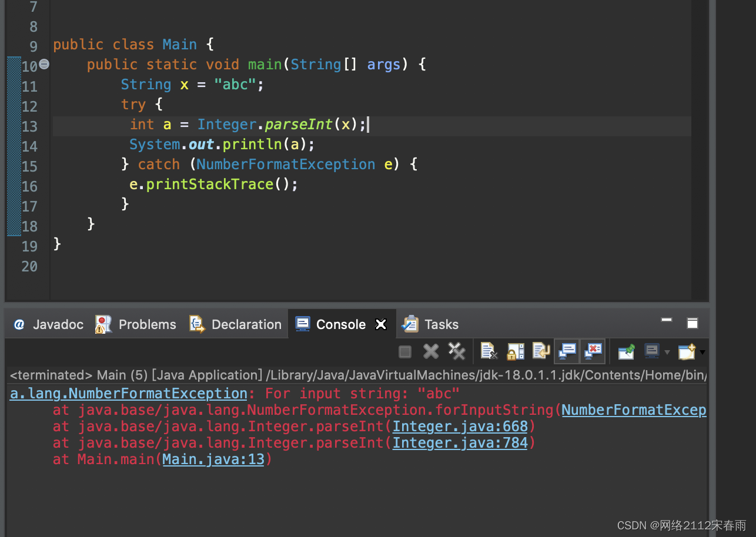
Task: Toggle Word Wrap for console output
Action: coord(541,351)
